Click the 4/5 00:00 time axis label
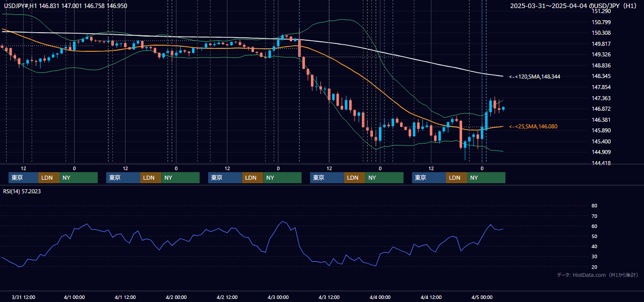The image size is (644, 302). coord(482,297)
